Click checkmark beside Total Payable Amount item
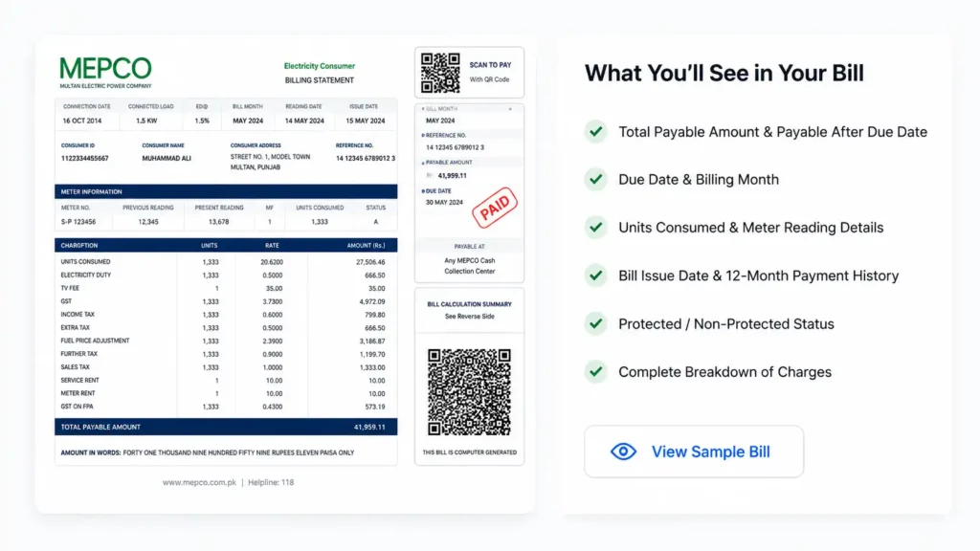980x551 pixels. coord(596,132)
